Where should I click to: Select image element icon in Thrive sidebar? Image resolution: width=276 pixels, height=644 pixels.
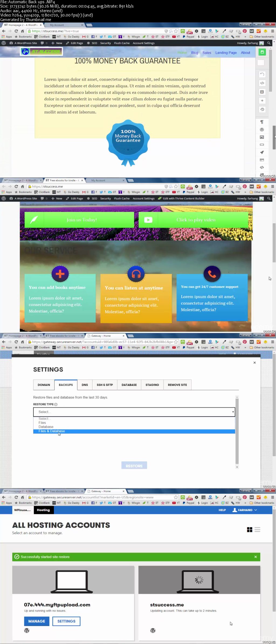pos(262,137)
